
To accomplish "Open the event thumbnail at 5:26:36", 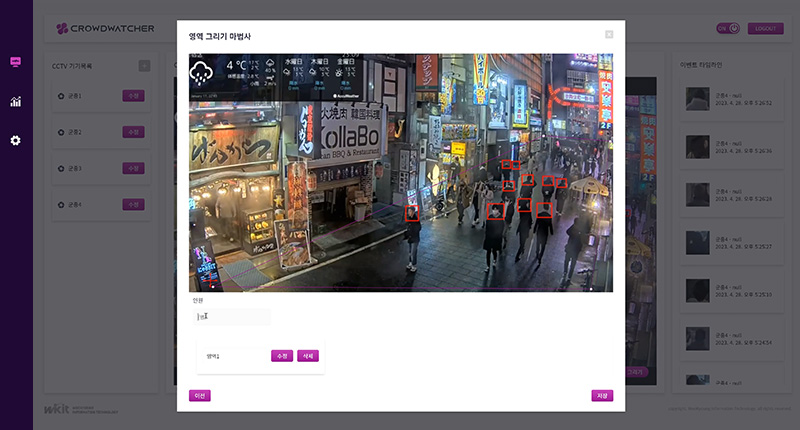I will pyautogui.click(x=697, y=147).
